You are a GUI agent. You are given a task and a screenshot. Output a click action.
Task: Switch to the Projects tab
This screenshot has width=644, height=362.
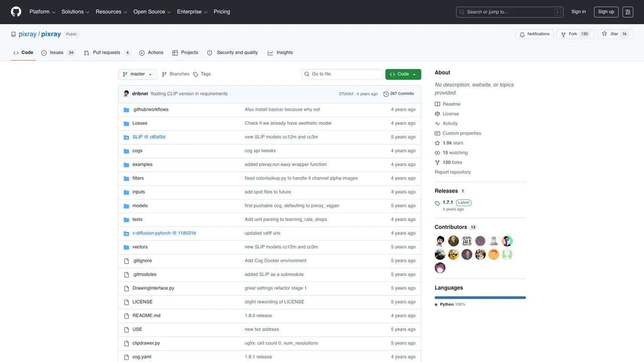coord(185,53)
